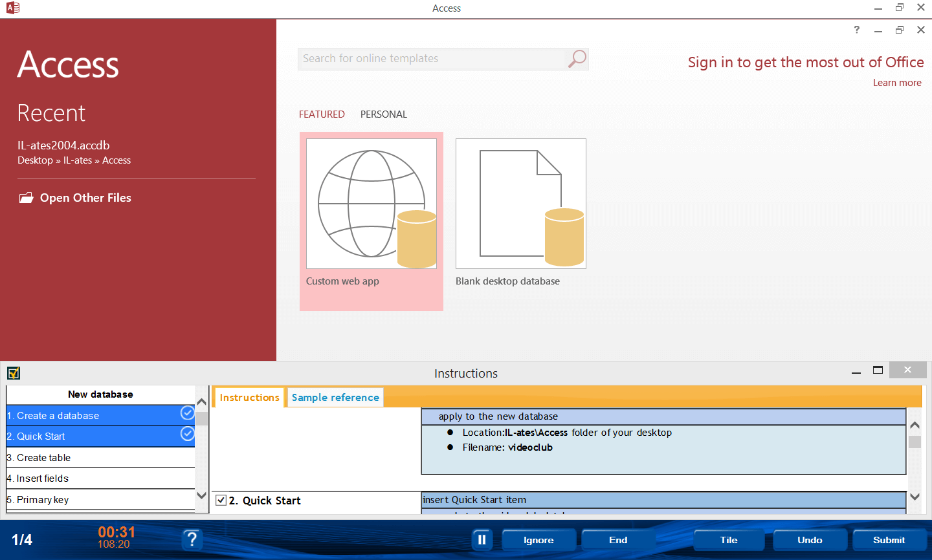Switch to the PERSONAL templates tab

pyautogui.click(x=384, y=114)
